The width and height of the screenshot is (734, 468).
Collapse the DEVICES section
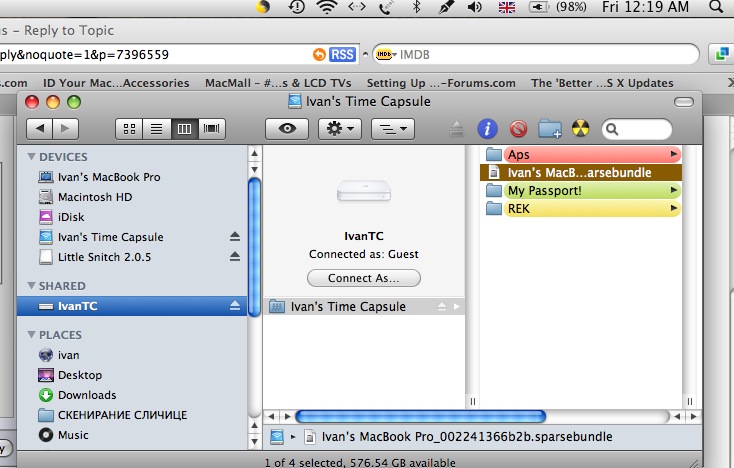pyautogui.click(x=31, y=156)
